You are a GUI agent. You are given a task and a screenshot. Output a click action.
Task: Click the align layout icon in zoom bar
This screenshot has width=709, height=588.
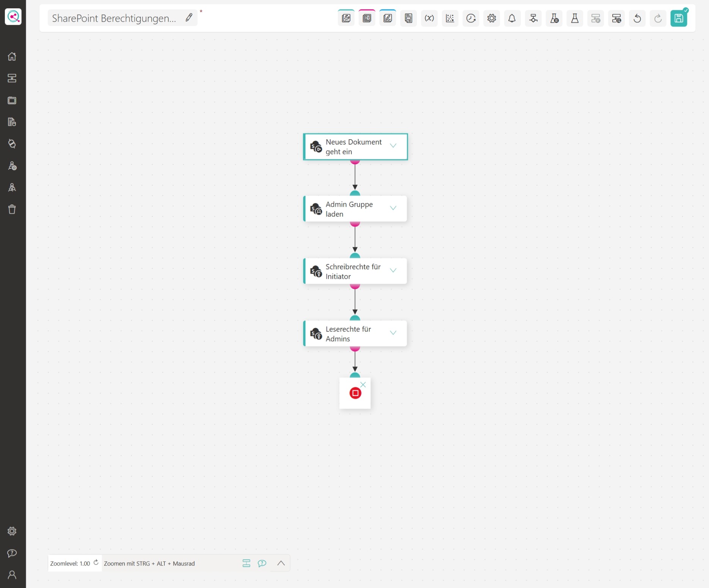pos(246,563)
